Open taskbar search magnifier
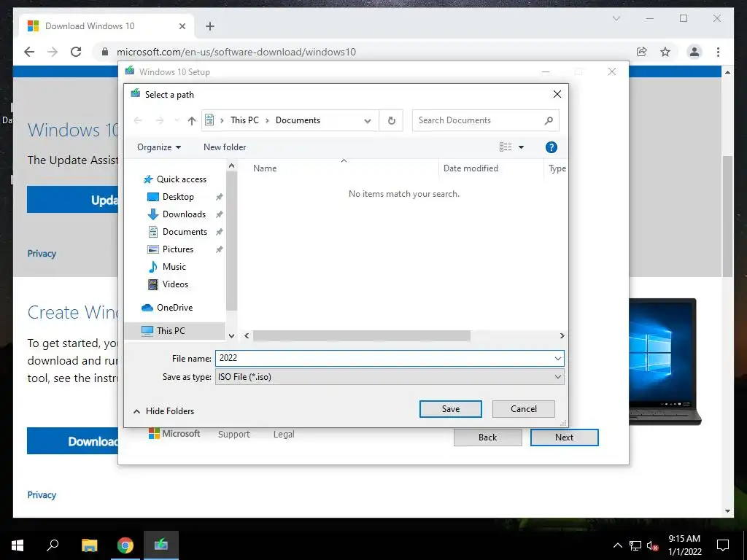747x560 pixels. point(53,545)
